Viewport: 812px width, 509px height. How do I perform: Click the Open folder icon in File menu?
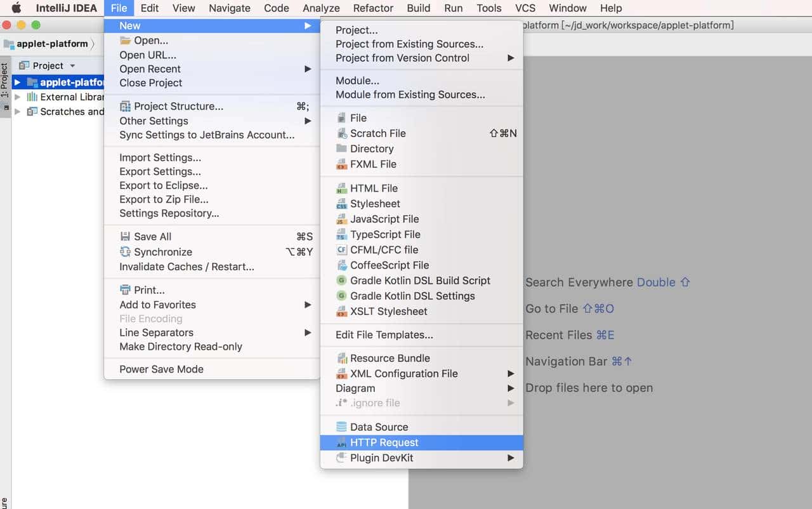(x=125, y=41)
